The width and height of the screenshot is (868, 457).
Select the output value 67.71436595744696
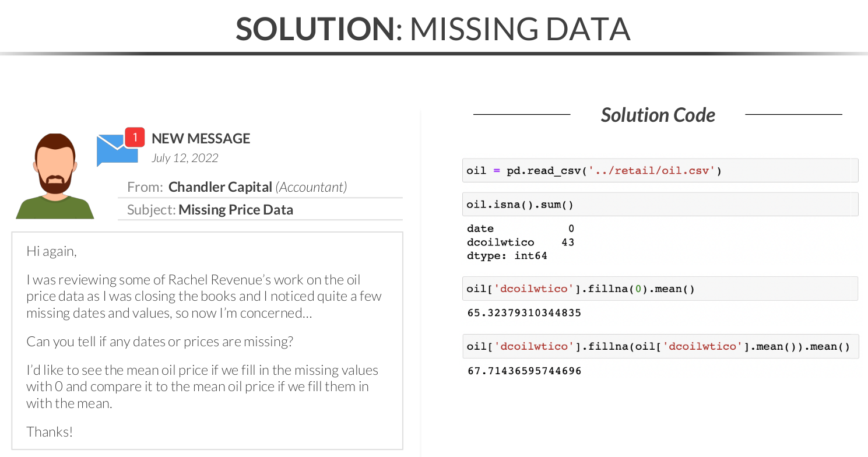coord(524,371)
